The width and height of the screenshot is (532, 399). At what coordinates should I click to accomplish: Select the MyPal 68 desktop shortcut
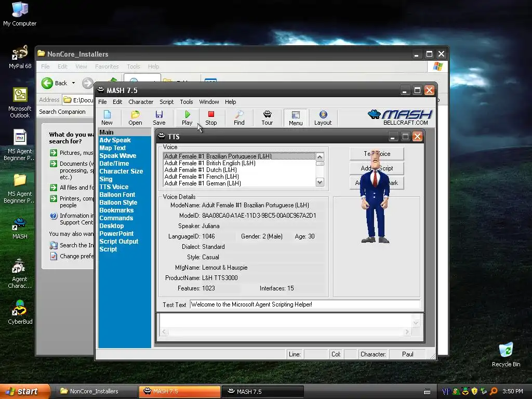20,57
